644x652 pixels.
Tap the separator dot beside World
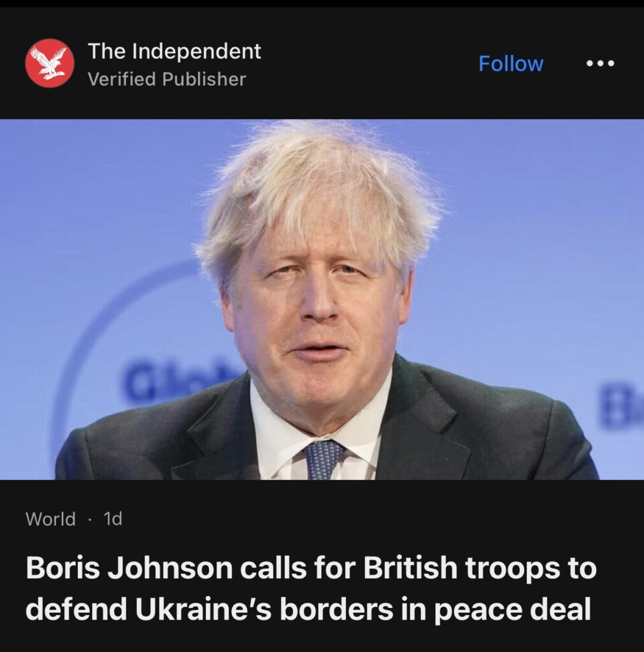pyautogui.click(x=89, y=520)
